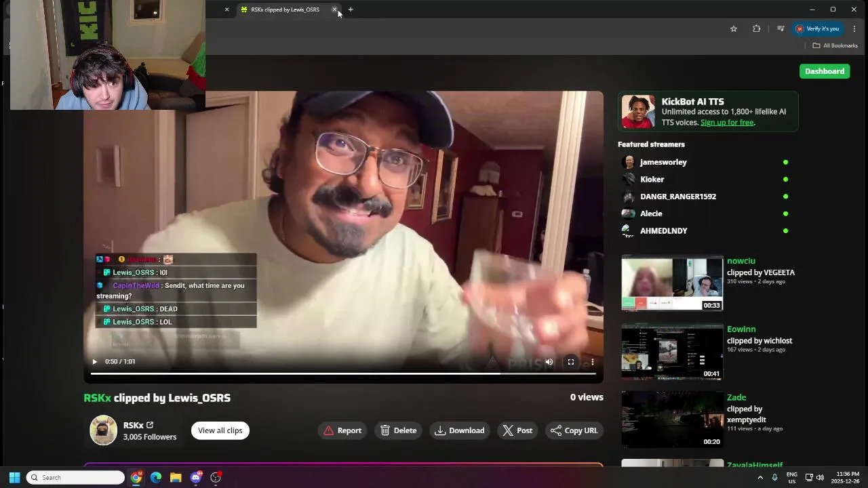
Task: Open the All Bookmarks folder
Action: [835, 45]
